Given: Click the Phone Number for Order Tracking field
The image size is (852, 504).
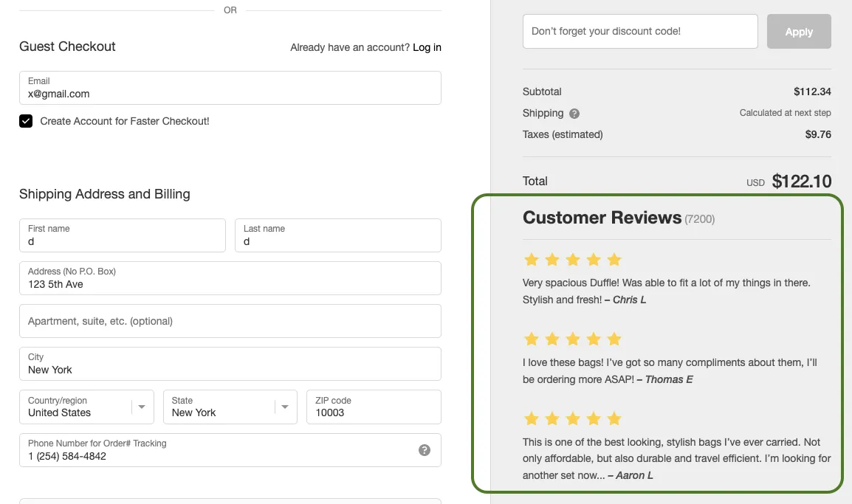Looking at the screenshot, I should point(230,449).
